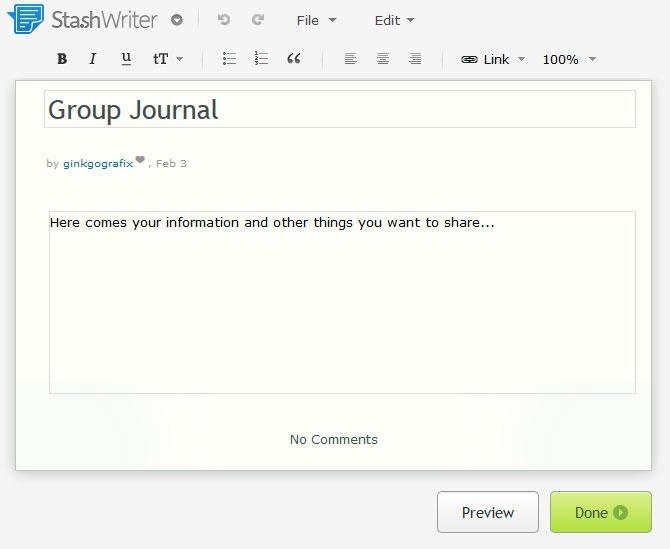Redo the last action
The image size is (670, 549).
point(258,20)
